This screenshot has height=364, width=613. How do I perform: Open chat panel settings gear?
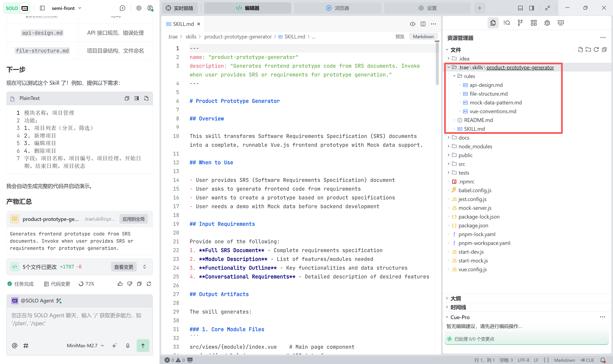point(139,8)
